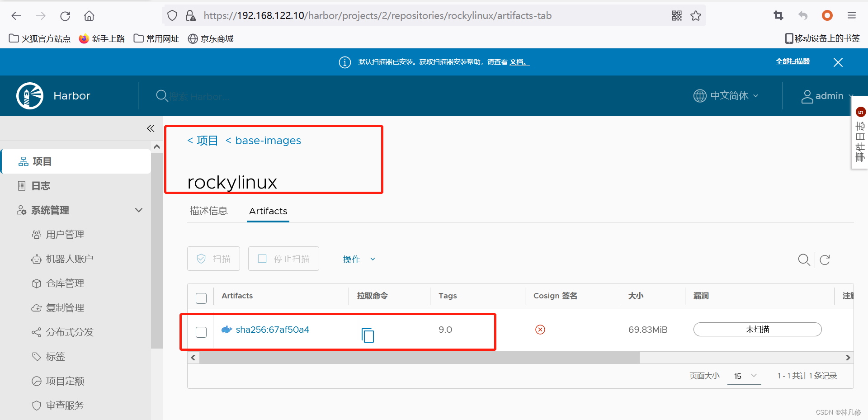Click the screenshot crop icon in the toolbar

pyautogui.click(x=778, y=16)
